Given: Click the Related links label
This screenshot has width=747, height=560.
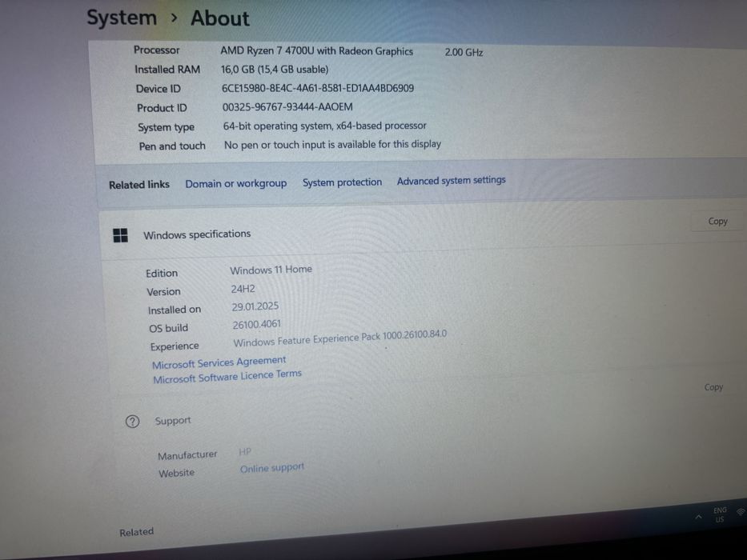Looking at the screenshot, I should [x=139, y=185].
